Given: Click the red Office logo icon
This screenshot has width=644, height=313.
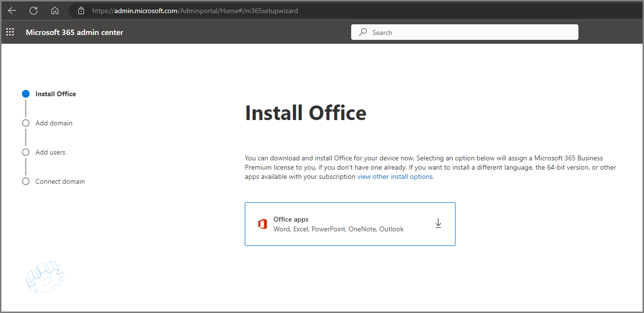Looking at the screenshot, I should coord(263,224).
